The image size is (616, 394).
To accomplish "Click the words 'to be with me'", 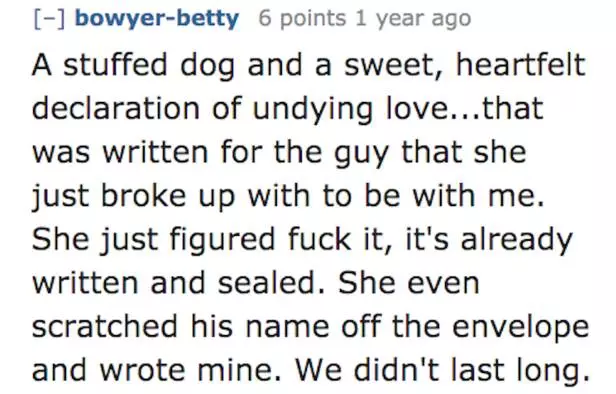I will pyautogui.click(x=434, y=196).
